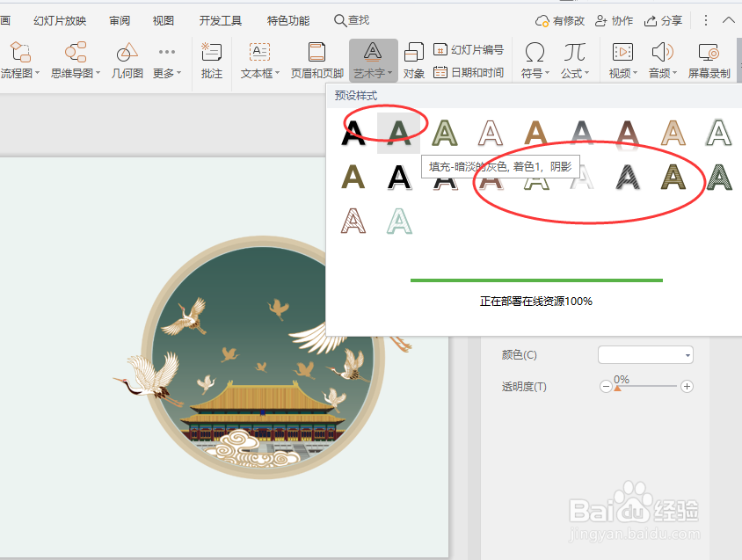
Task: Open the 符号 symbol tool
Action: pos(535,60)
